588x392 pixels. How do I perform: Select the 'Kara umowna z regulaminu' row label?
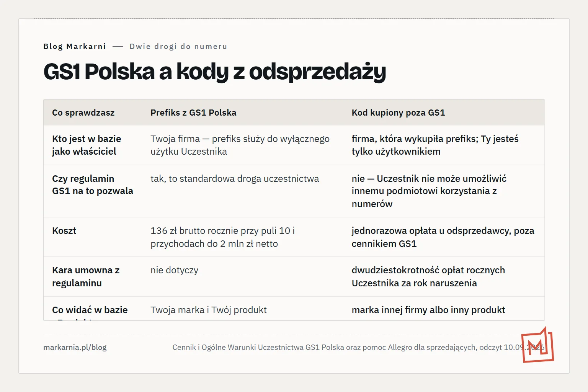point(86,276)
